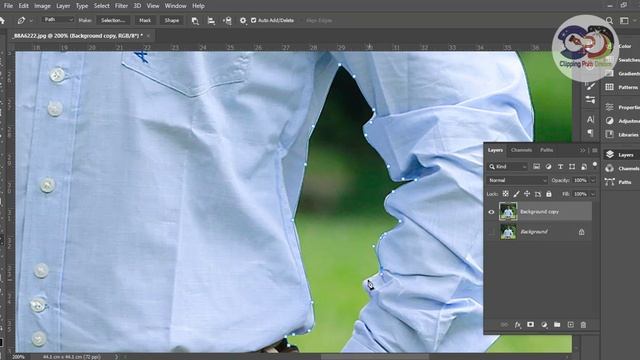
Task: Click the Channels button in collapsed dock
Action: 622,168
